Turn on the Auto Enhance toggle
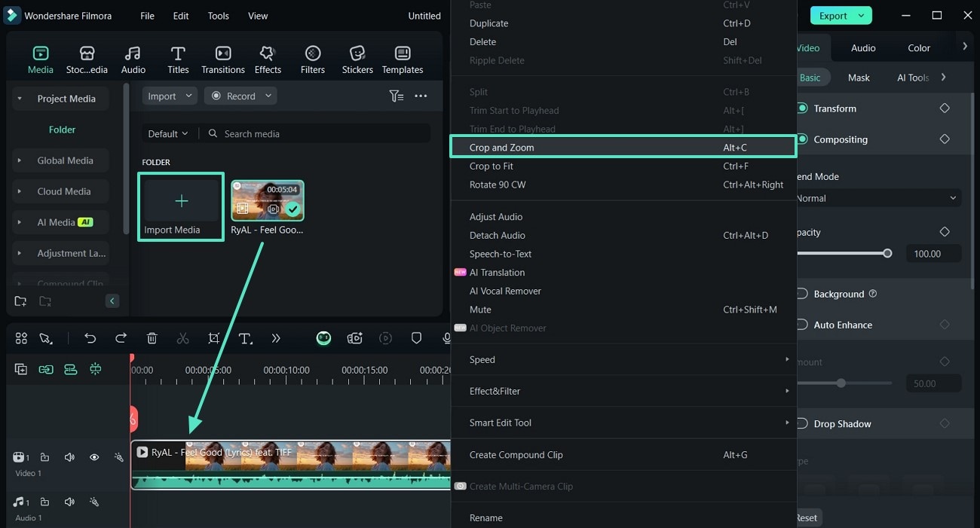Screen dimensions: 980x528 (802, 325)
